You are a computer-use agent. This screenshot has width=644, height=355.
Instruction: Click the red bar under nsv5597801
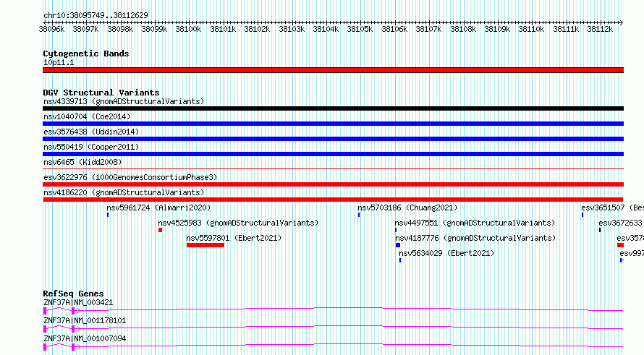[x=206, y=245]
